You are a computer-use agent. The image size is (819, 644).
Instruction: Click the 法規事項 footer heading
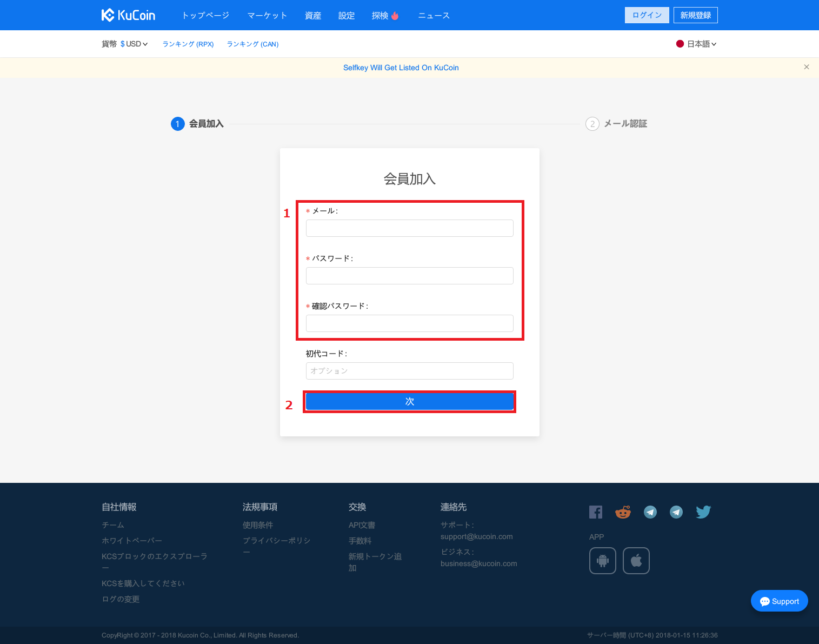(x=260, y=507)
